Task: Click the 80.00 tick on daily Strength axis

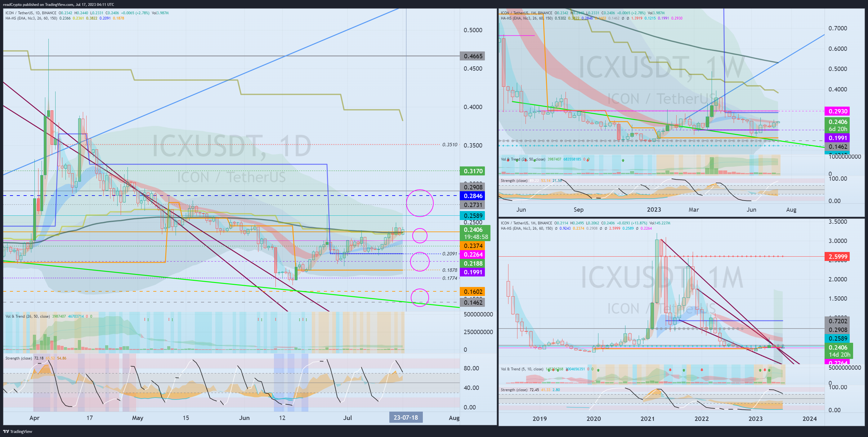Action: click(471, 368)
